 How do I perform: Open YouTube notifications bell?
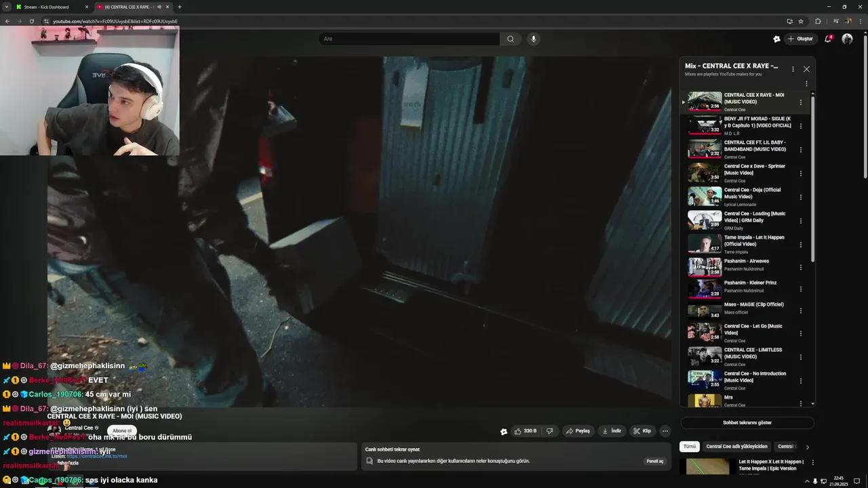click(x=828, y=39)
